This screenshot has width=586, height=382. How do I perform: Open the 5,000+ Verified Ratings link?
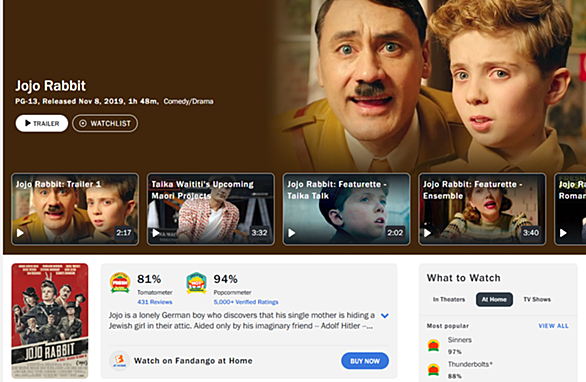click(x=246, y=302)
